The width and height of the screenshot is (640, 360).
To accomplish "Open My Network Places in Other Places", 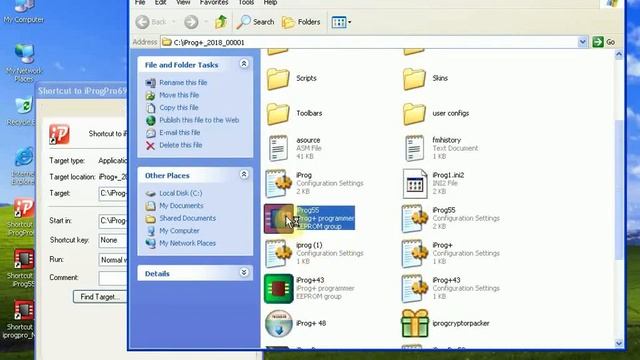I will [187, 243].
